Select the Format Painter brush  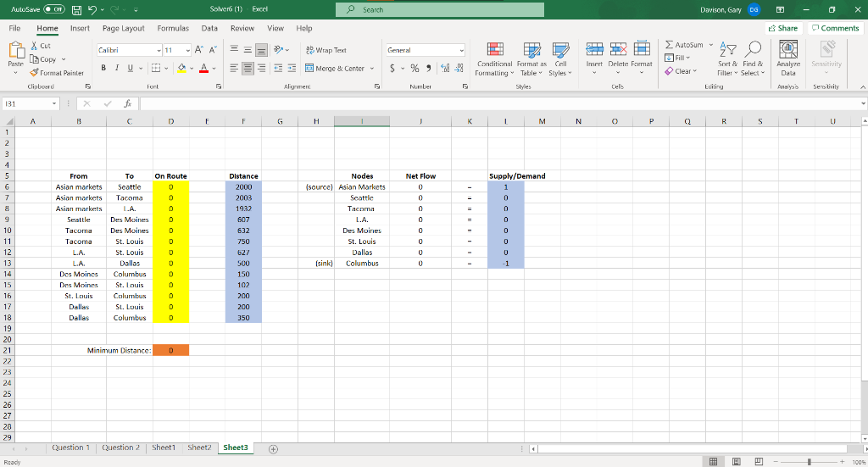point(34,73)
